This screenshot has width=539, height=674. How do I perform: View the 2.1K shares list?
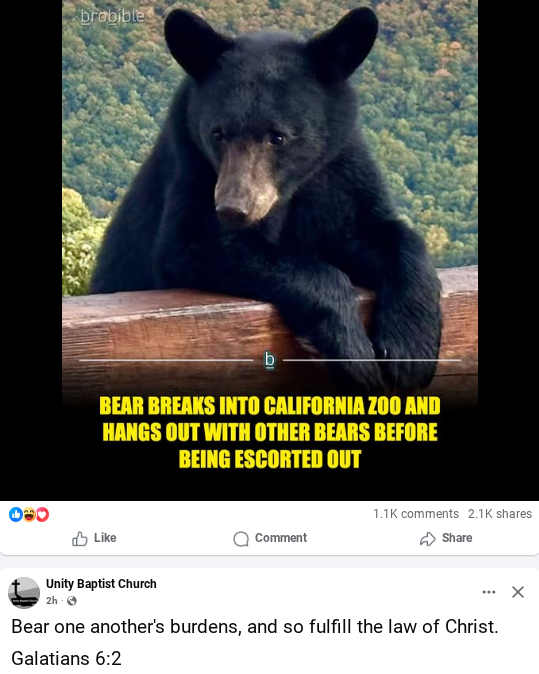500,514
